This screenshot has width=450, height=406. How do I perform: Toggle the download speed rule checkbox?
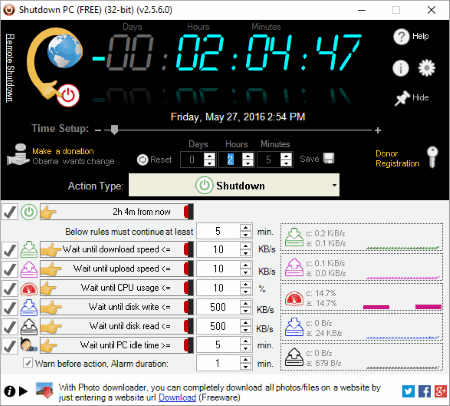[x=9, y=250]
